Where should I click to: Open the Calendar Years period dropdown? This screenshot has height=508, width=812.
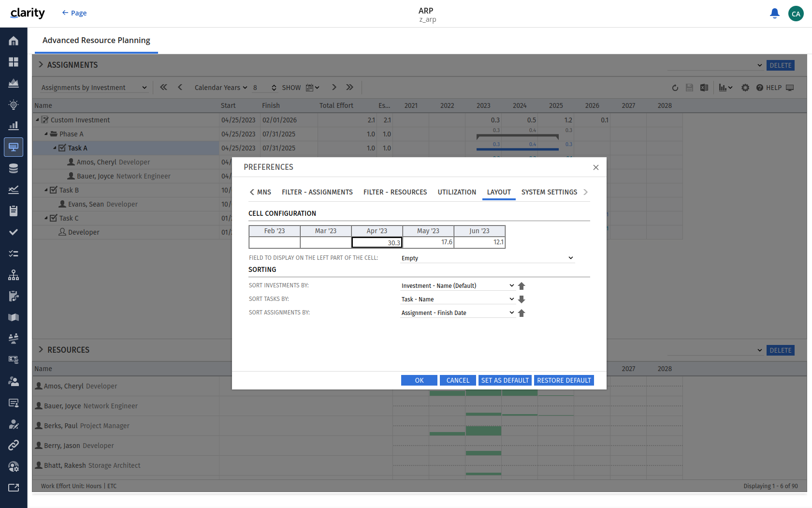click(x=221, y=88)
